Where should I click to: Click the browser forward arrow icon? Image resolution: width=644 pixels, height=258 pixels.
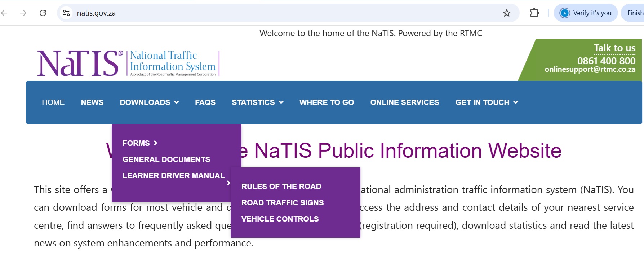tap(23, 13)
